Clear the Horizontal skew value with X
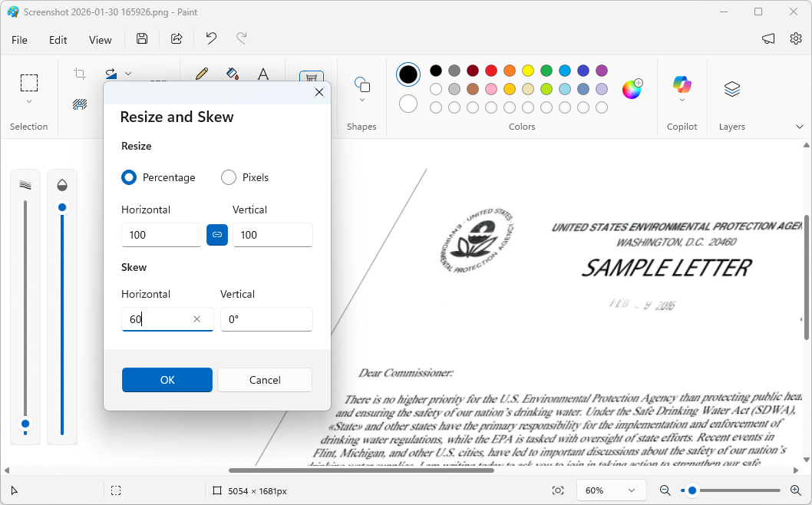This screenshot has width=812, height=505. tap(196, 319)
